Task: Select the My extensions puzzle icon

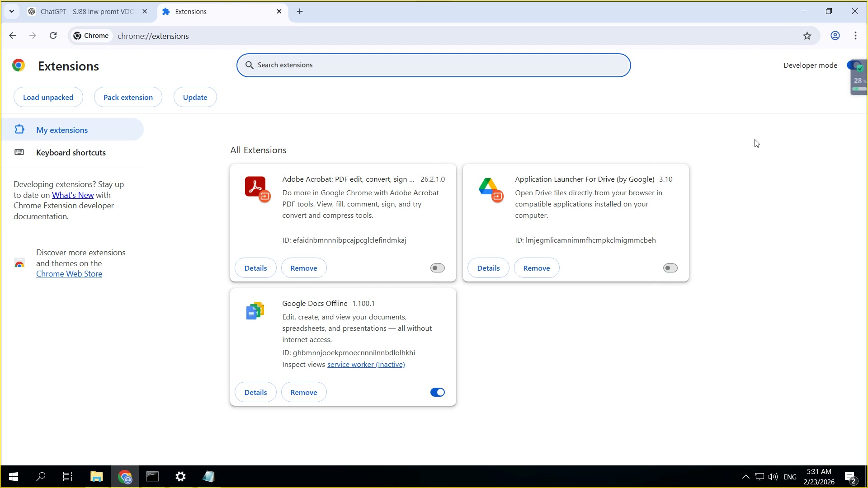Action: pyautogui.click(x=19, y=130)
